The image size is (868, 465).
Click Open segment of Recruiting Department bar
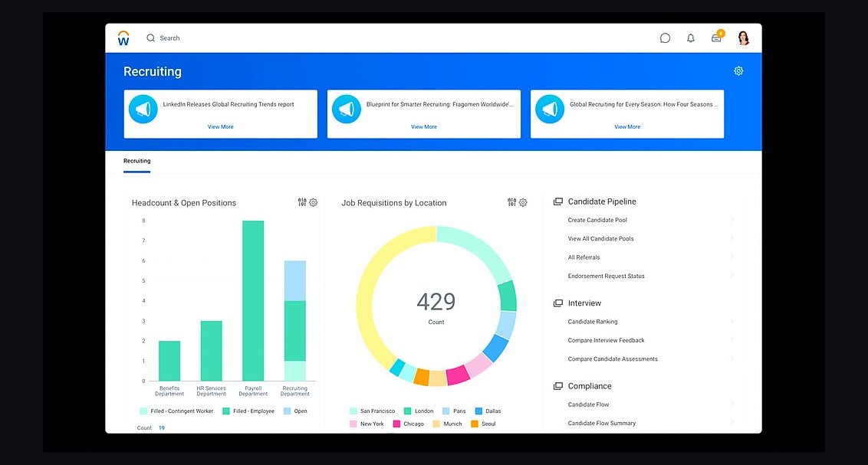(295, 281)
